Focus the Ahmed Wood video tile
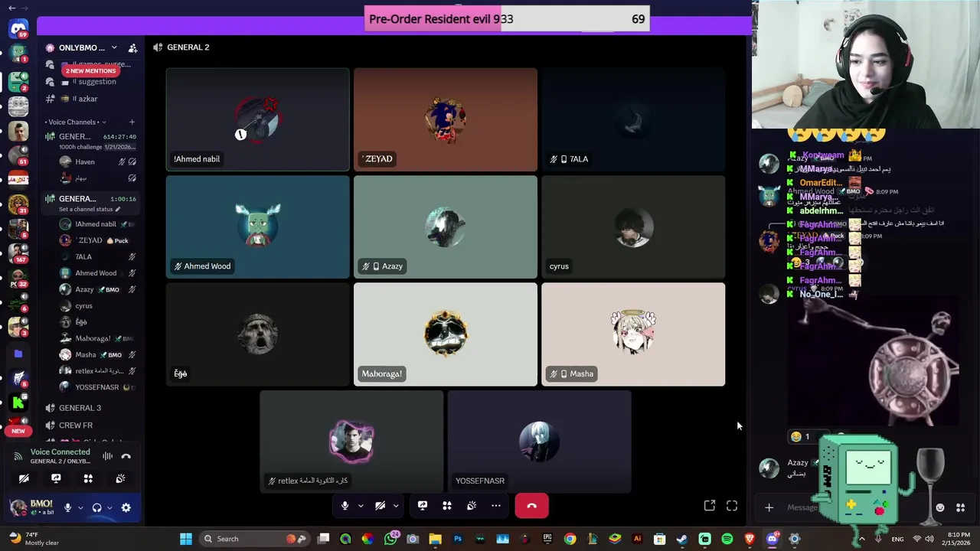 [258, 227]
